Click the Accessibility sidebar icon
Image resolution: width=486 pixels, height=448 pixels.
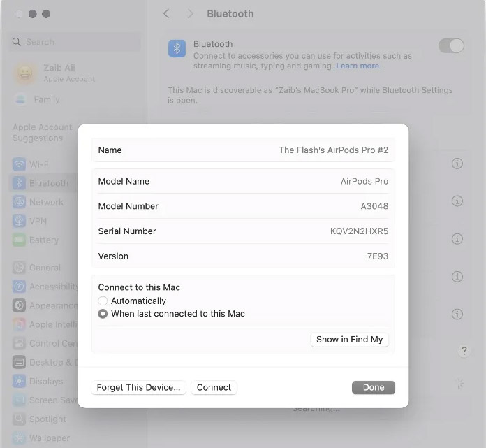(x=19, y=287)
